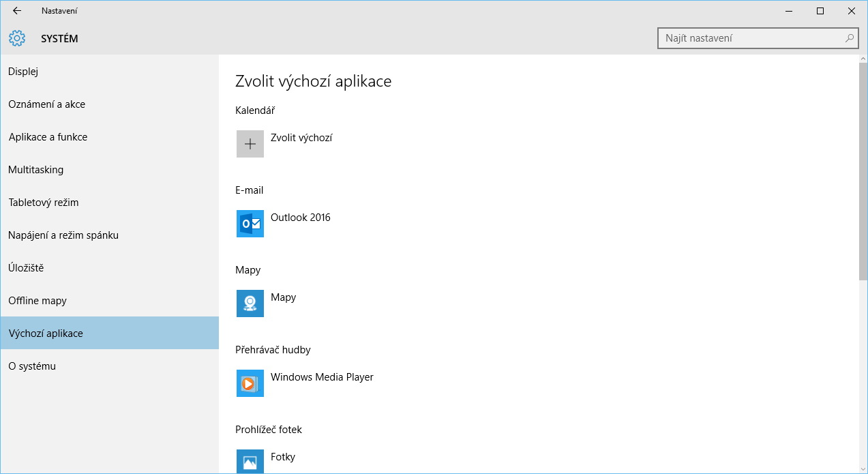Click the magnifier icon in search box
Viewport: 868px width, 474px height.
pyautogui.click(x=849, y=39)
